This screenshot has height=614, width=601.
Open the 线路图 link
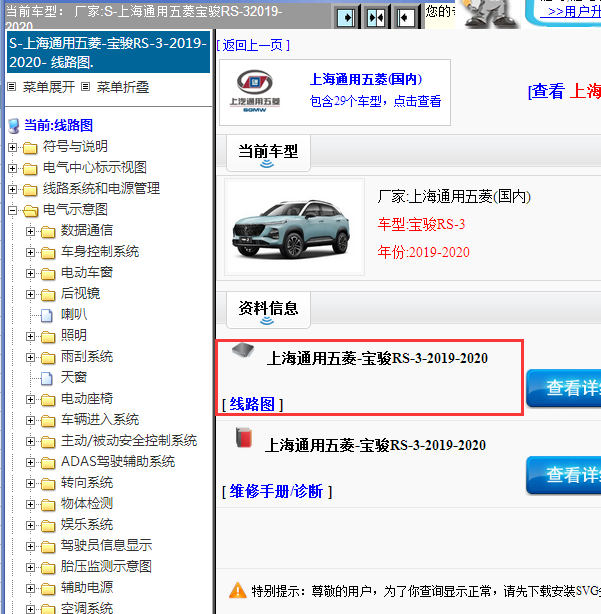pyautogui.click(x=252, y=404)
